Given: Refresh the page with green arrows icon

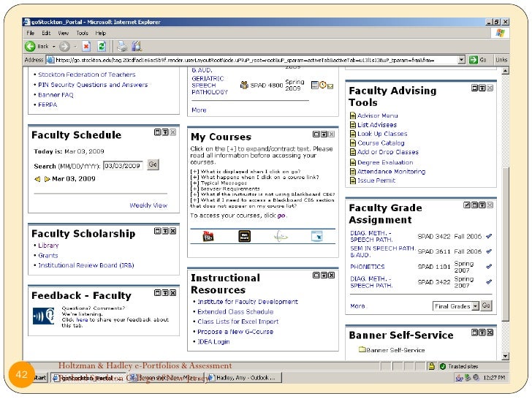Looking at the screenshot, I should [x=102, y=46].
